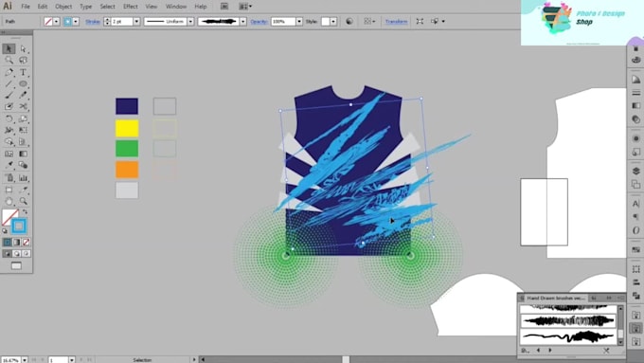Image resolution: width=644 pixels, height=363 pixels.
Task: Open the fill color dropdown in the control bar
Action: (57, 22)
